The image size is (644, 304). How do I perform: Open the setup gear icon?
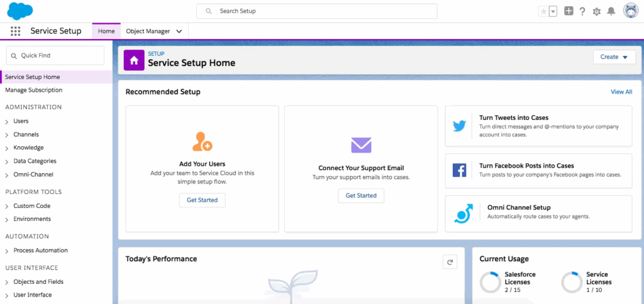597,11
